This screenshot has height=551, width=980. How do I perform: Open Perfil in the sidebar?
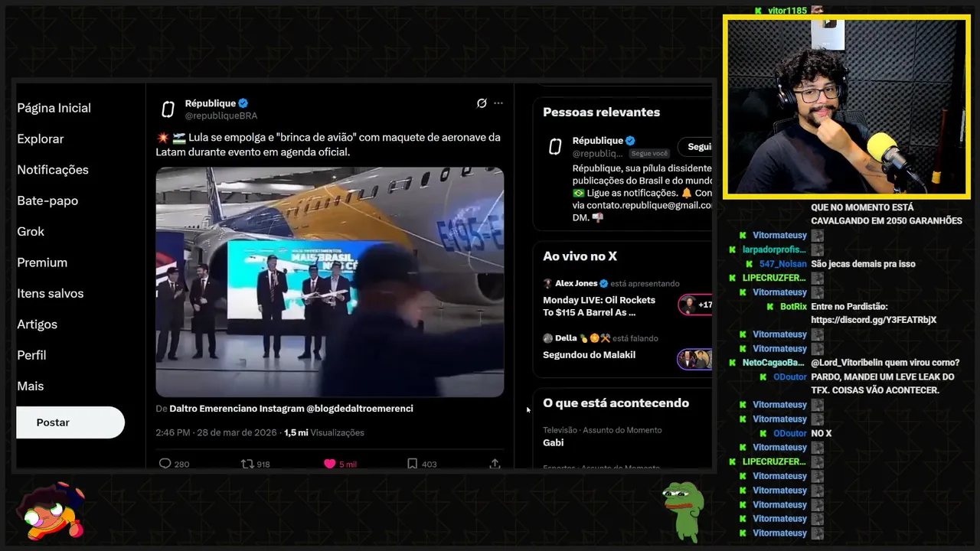coord(31,355)
